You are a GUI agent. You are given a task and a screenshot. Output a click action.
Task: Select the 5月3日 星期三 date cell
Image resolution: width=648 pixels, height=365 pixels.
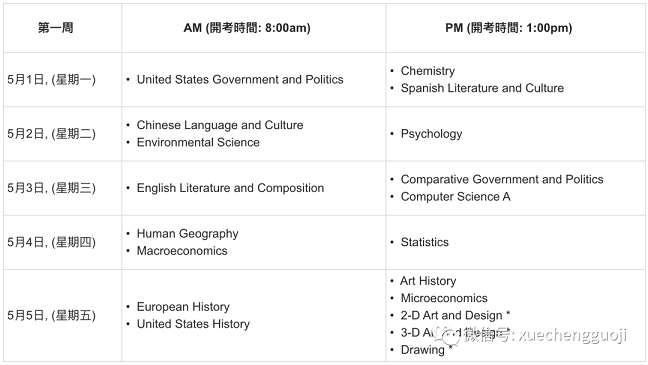[x=62, y=188]
